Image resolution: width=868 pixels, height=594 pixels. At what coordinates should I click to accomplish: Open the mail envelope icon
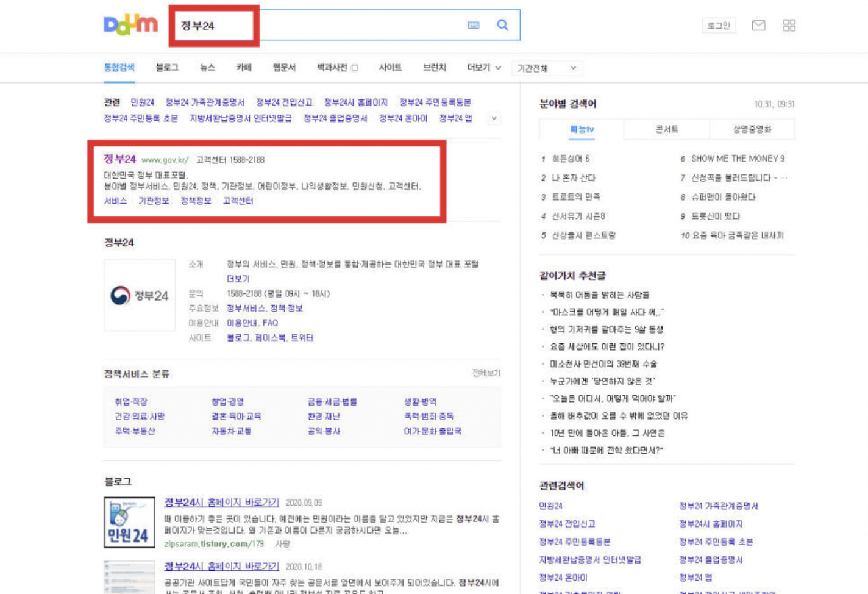(758, 25)
